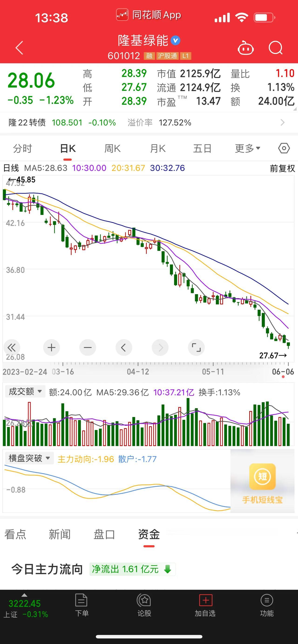The image size is (298, 644).
Task: Open chart settings hexagon icon
Action: point(284,148)
